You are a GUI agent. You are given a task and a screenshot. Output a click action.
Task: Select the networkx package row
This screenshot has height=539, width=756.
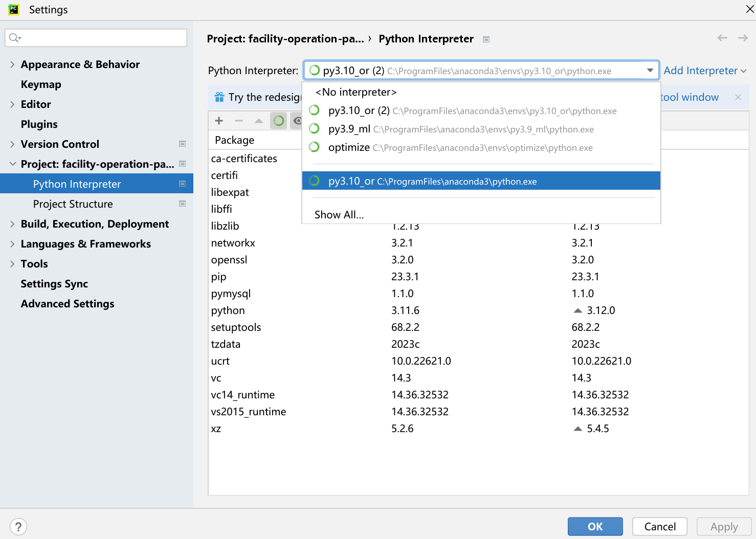[x=478, y=243]
